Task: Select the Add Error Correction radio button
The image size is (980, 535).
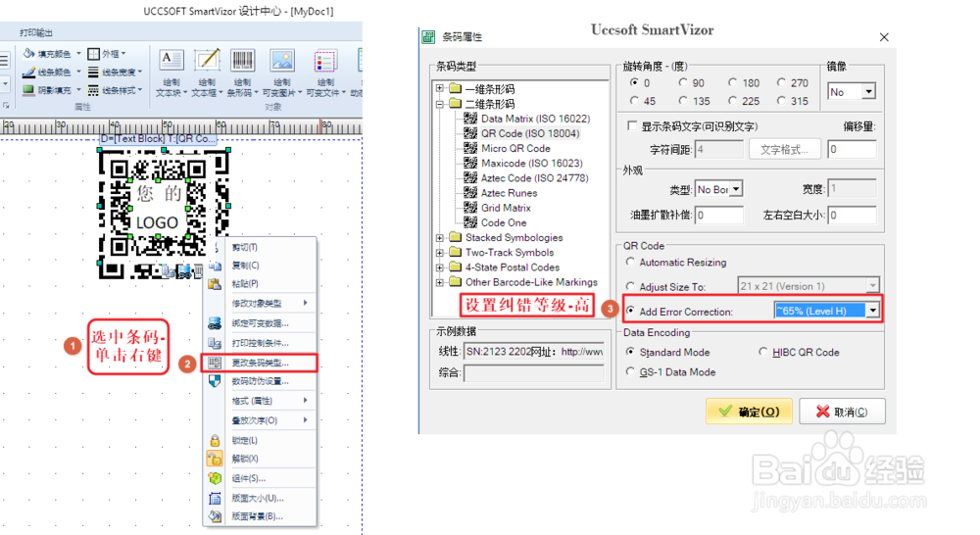Action: coord(630,311)
